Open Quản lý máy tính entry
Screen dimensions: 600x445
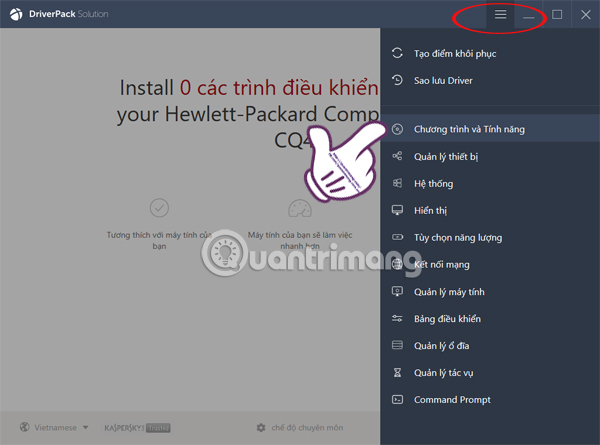tap(490, 292)
